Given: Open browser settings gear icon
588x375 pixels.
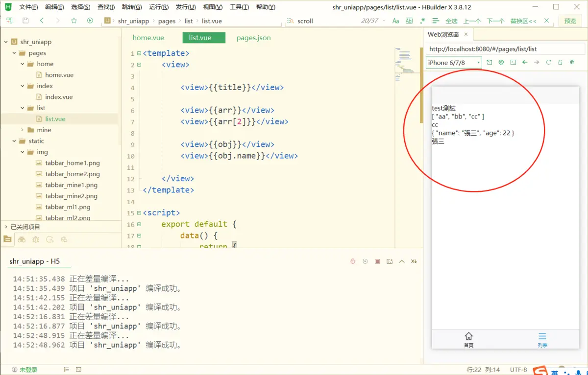Looking at the screenshot, I should pos(501,62).
